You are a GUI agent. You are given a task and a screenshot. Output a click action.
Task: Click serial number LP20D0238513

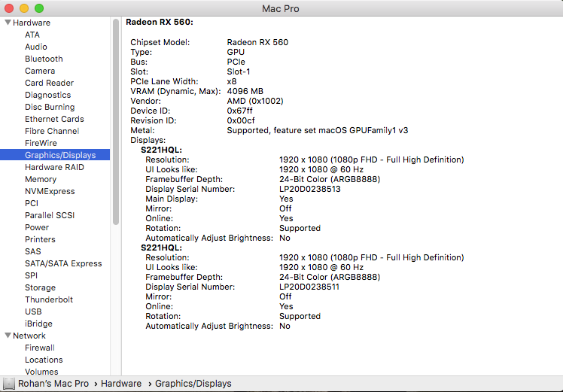point(310,189)
